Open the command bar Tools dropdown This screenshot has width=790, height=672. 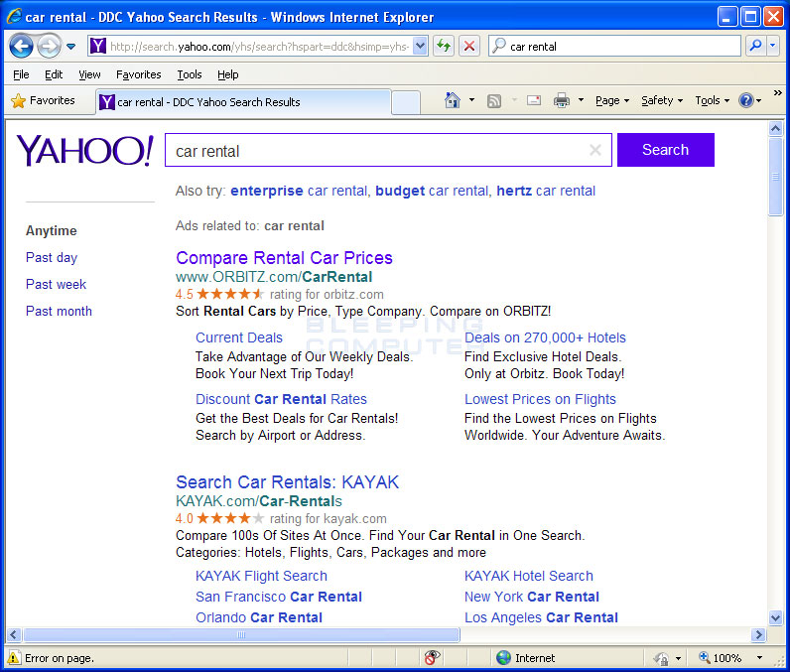[713, 100]
